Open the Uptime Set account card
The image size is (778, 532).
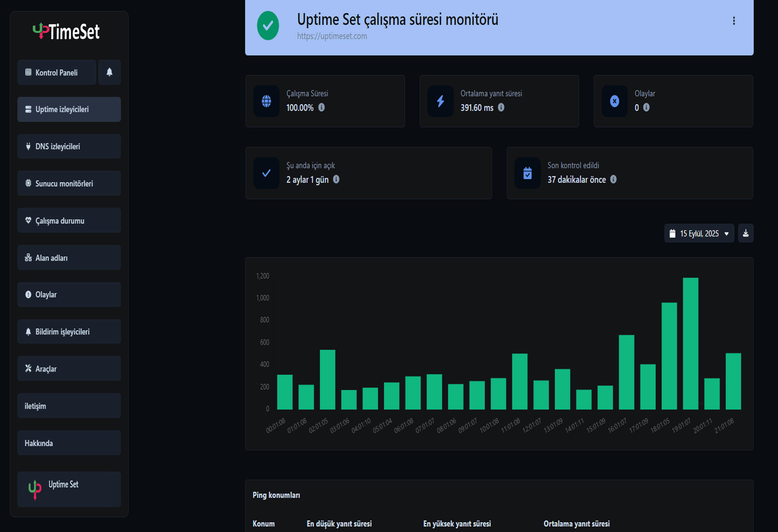coord(69,489)
